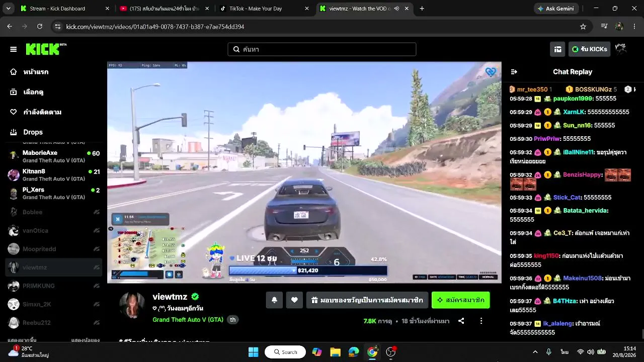Open the viewtmz channel avatar
Image resolution: width=644 pixels, height=362 pixels.
pyautogui.click(x=132, y=305)
